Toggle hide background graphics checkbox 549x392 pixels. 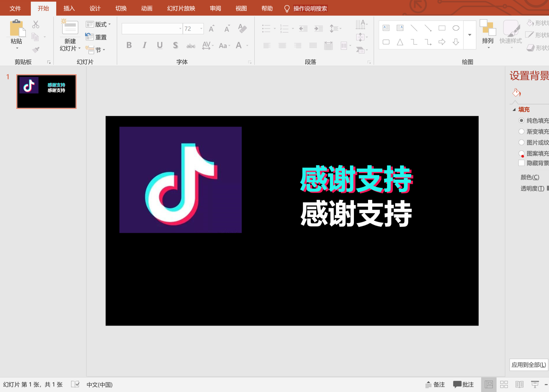(x=522, y=163)
